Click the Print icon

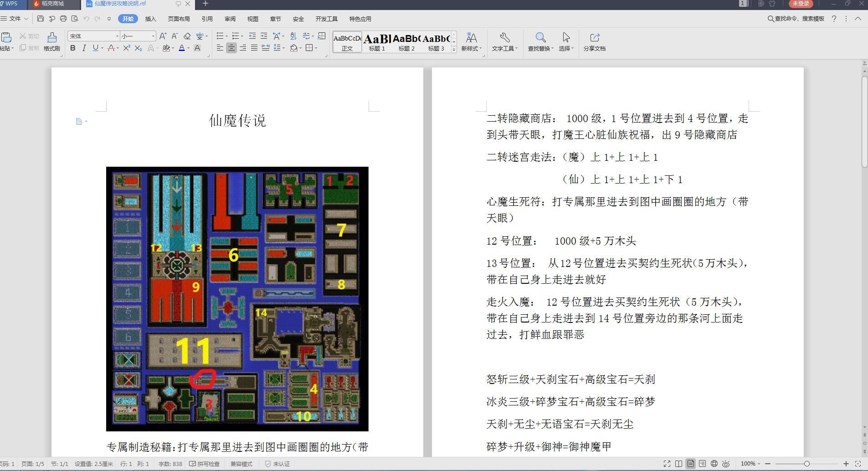63,19
